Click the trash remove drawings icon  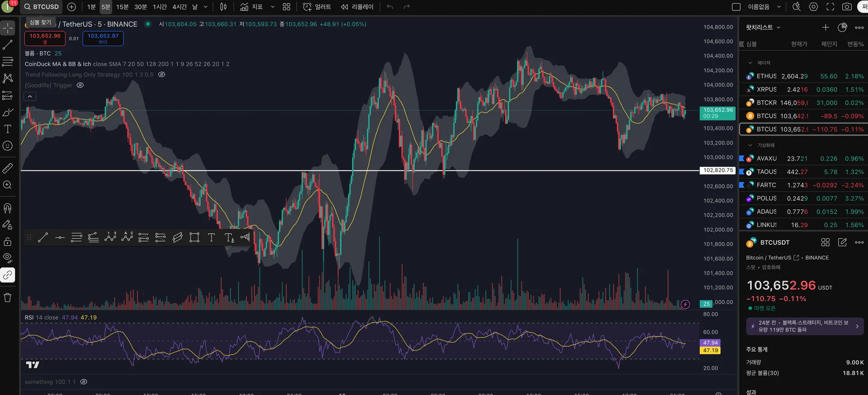tap(8, 297)
